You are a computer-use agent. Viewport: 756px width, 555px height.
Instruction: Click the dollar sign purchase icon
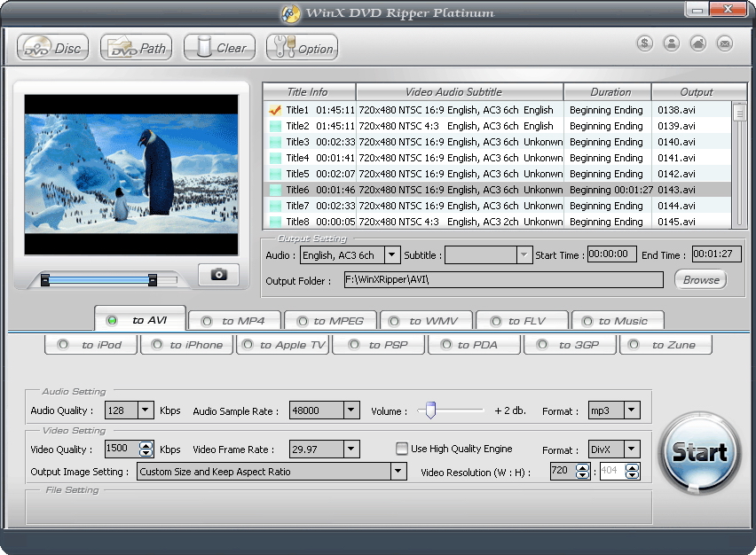(x=645, y=43)
